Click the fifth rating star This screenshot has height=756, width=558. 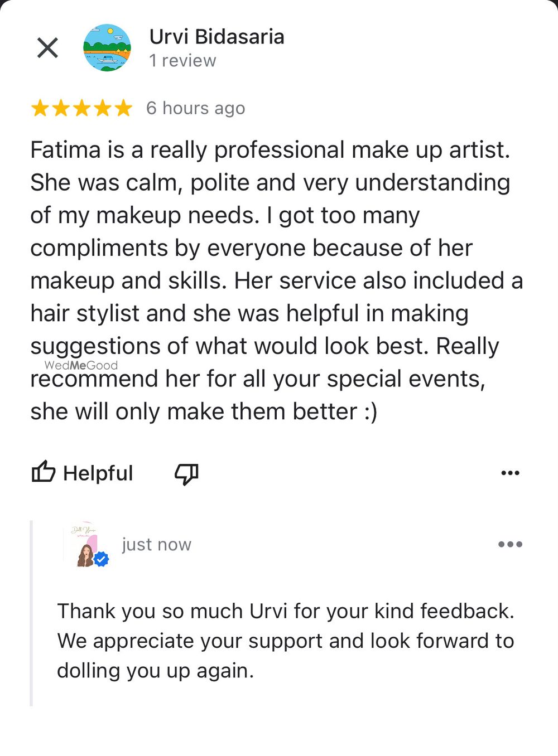tap(123, 108)
